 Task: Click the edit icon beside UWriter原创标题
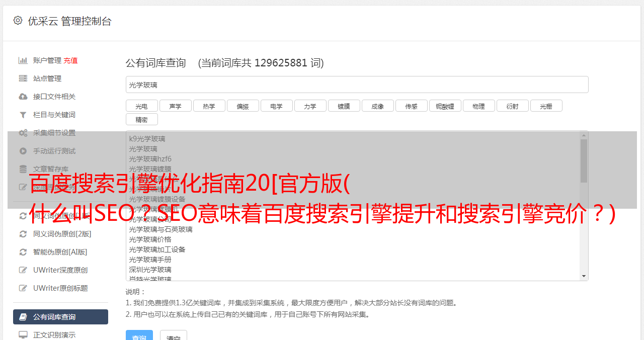23,288
